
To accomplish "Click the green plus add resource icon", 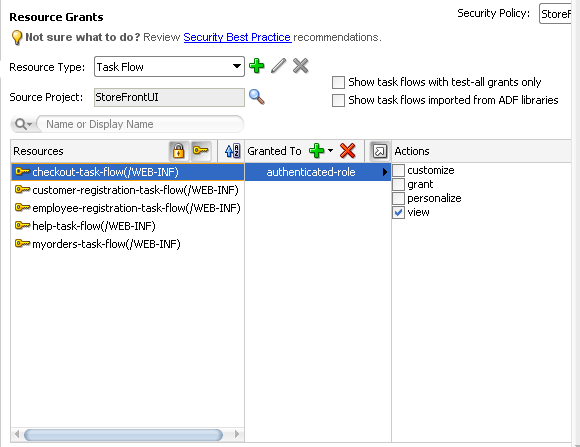I will pos(256,66).
